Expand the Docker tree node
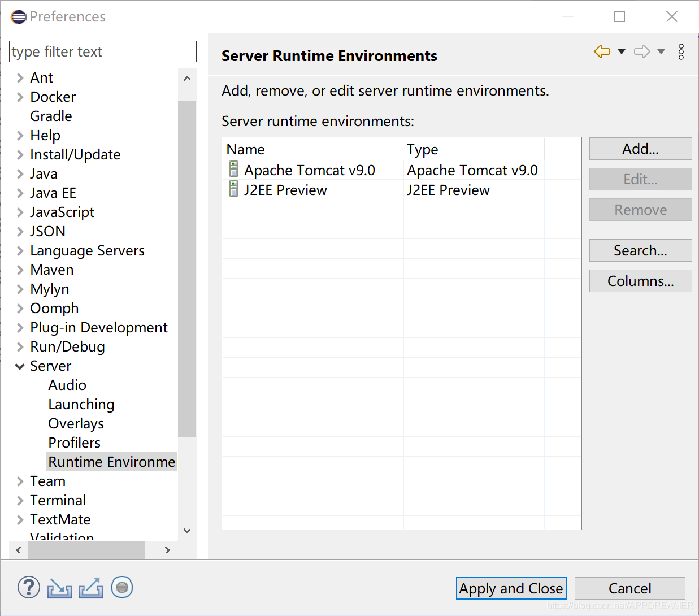The width and height of the screenshot is (699, 616). 20,97
